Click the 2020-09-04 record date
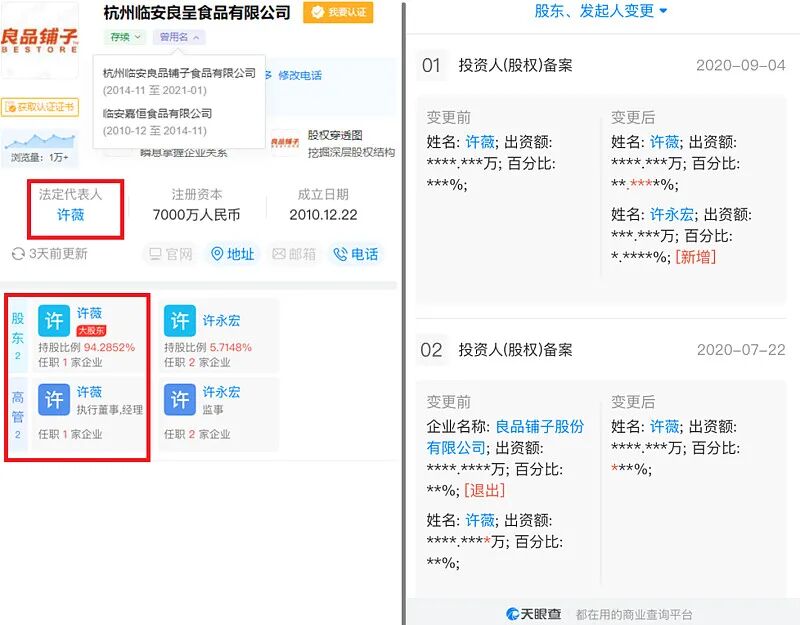Screen dimensions: 800x625 (x=740, y=65)
